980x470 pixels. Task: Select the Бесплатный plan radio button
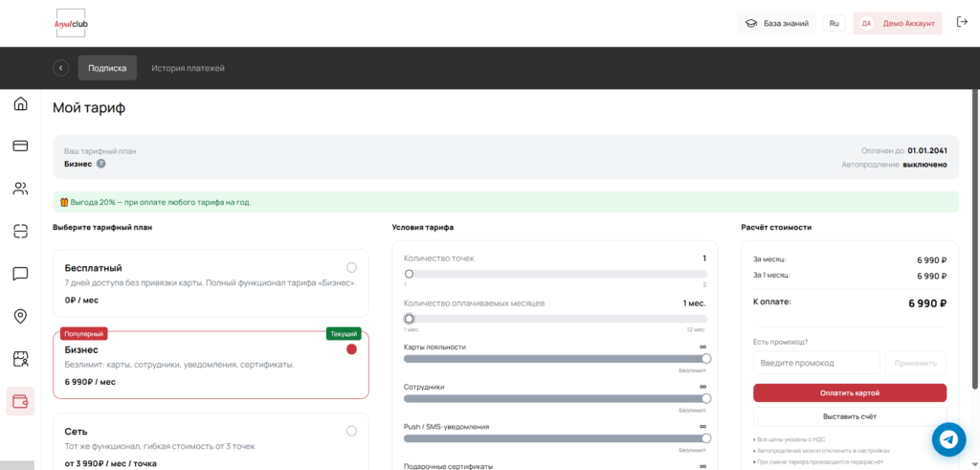click(x=351, y=267)
